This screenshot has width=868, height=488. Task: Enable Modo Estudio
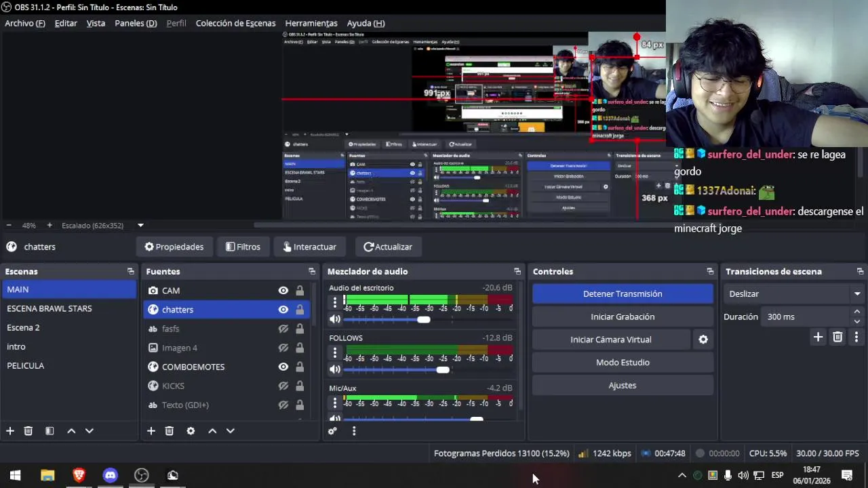pos(623,362)
